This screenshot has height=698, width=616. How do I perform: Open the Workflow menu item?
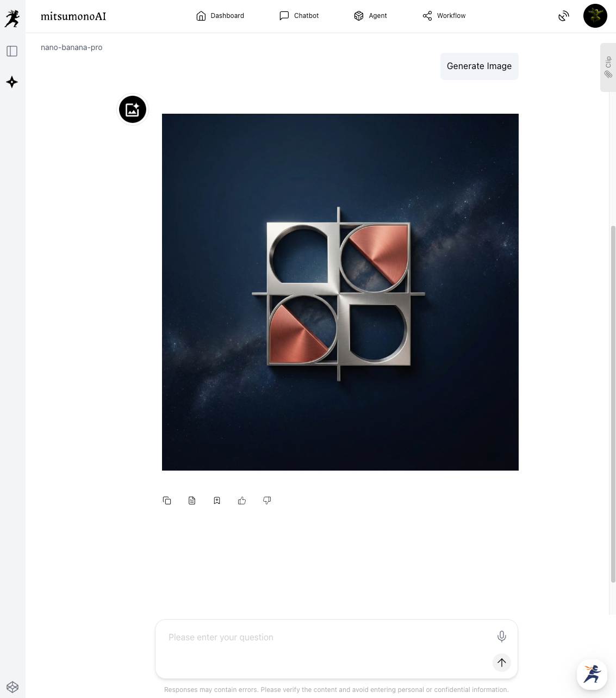[x=444, y=16]
